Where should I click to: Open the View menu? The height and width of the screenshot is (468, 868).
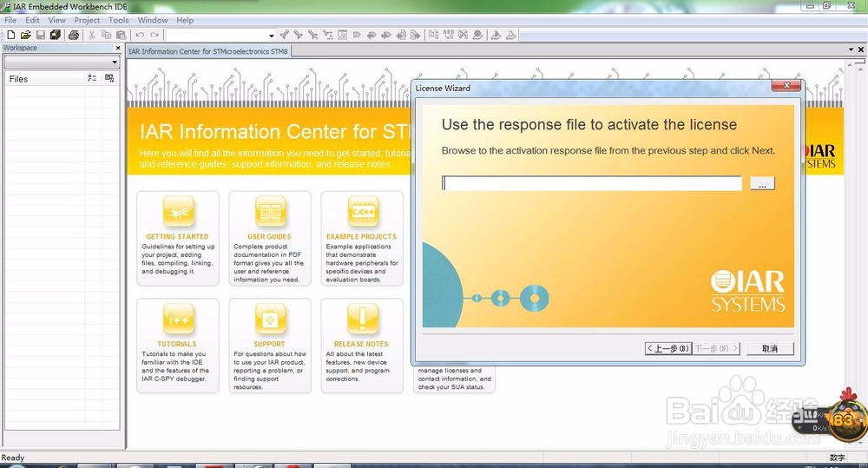pyautogui.click(x=56, y=20)
